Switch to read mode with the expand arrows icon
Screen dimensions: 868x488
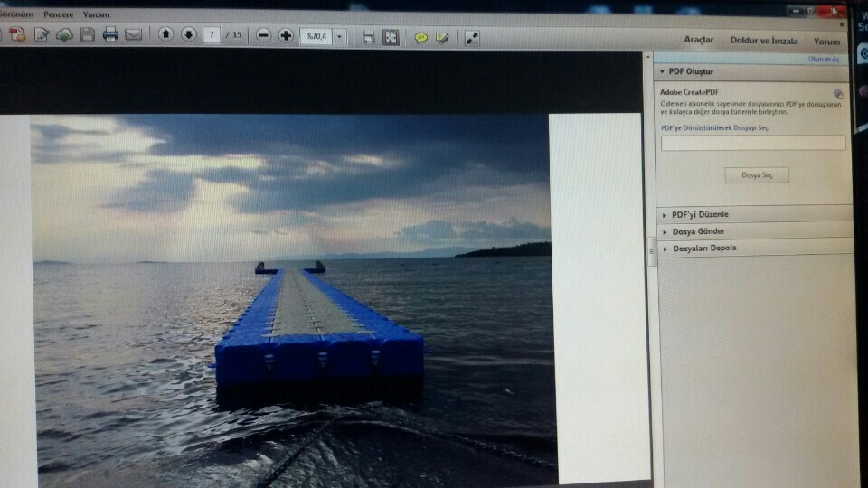(x=472, y=38)
